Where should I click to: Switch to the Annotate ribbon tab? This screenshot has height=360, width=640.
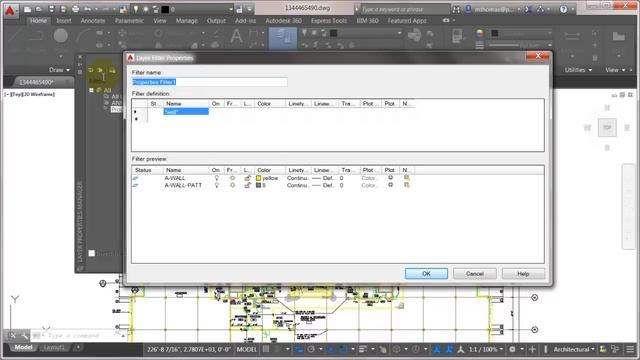93,20
